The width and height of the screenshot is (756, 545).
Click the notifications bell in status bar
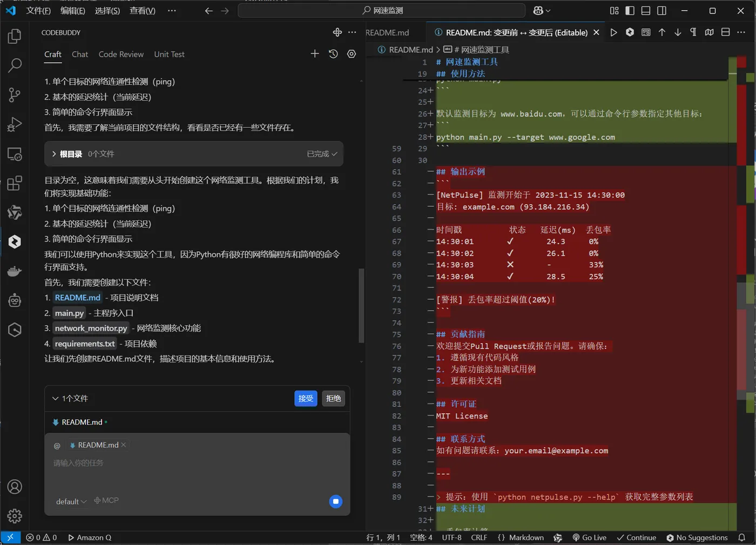pyautogui.click(x=742, y=537)
